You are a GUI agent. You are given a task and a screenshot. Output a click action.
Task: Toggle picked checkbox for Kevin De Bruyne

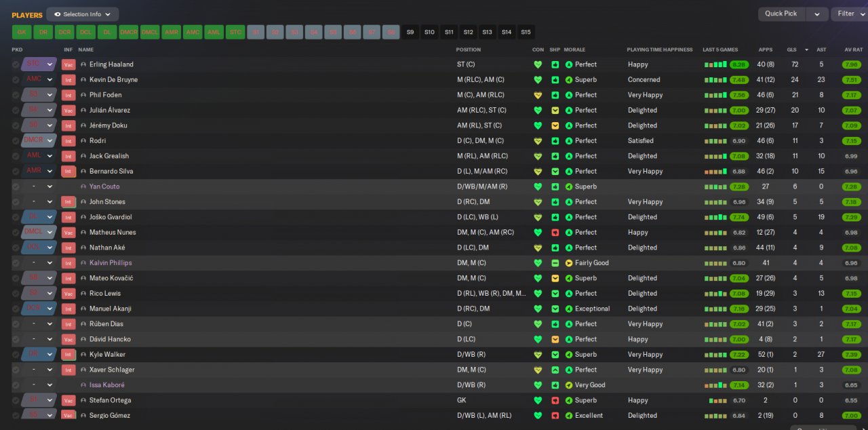(x=16, y=79)
